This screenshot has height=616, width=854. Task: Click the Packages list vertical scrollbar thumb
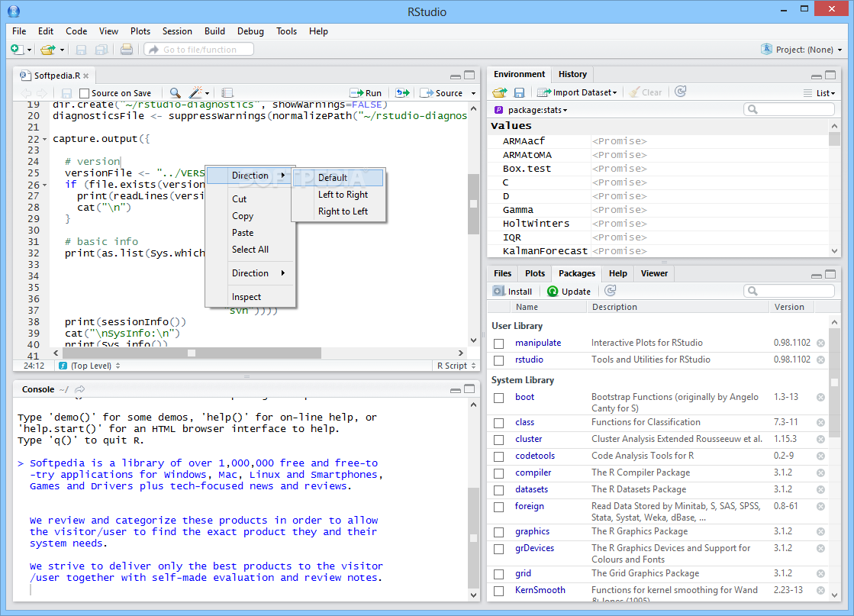point(834,382)
